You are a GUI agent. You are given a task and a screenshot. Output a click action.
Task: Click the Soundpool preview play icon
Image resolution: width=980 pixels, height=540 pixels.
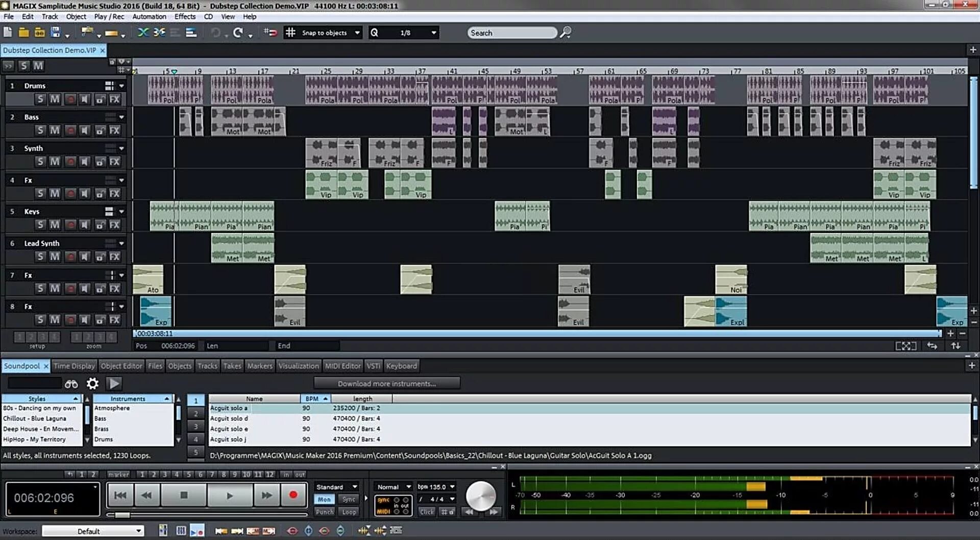114,384
